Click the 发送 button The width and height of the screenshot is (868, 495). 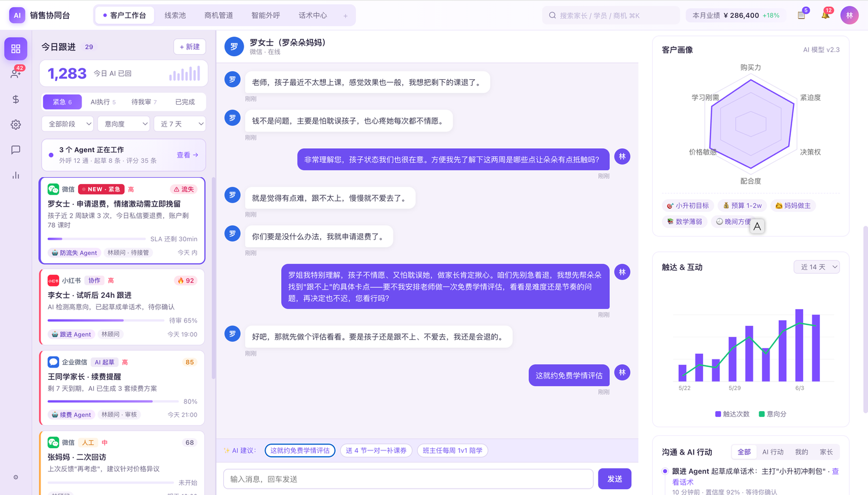[x=615, y=479]
